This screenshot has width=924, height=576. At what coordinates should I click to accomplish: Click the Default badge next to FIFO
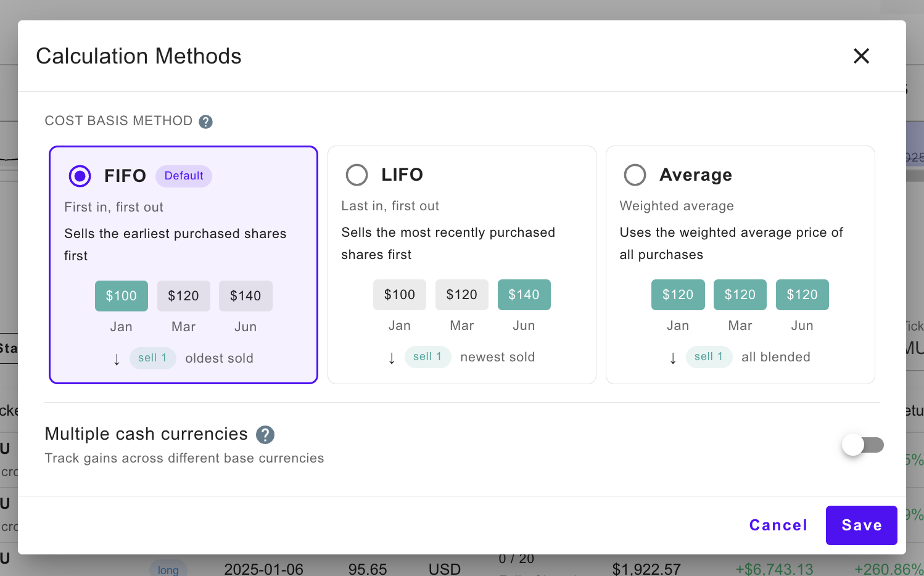(x=183, y=176)
